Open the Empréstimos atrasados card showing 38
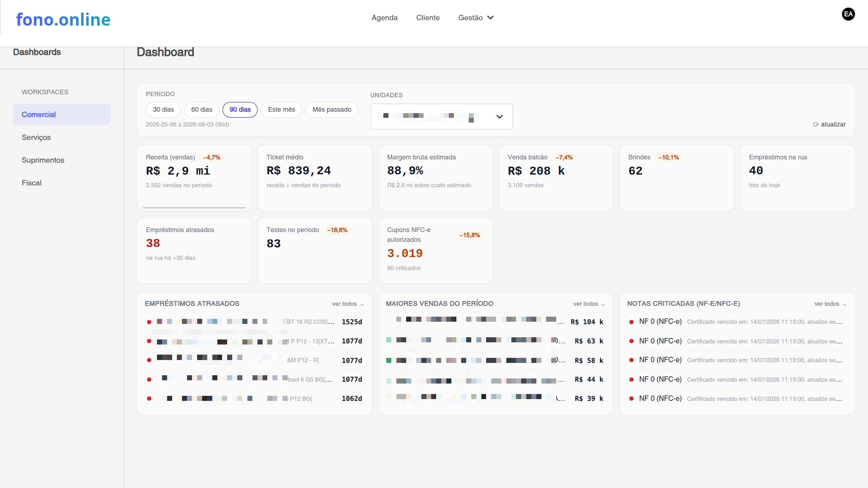 194,251
